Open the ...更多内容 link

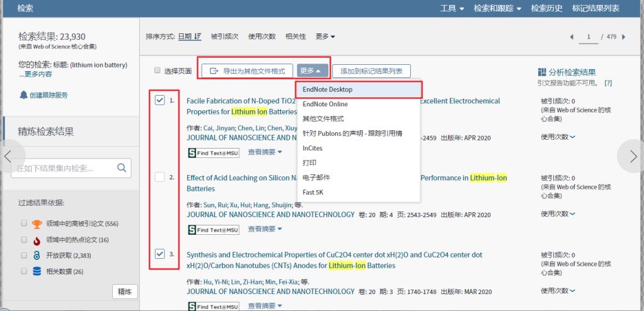(x=35, y=74)
